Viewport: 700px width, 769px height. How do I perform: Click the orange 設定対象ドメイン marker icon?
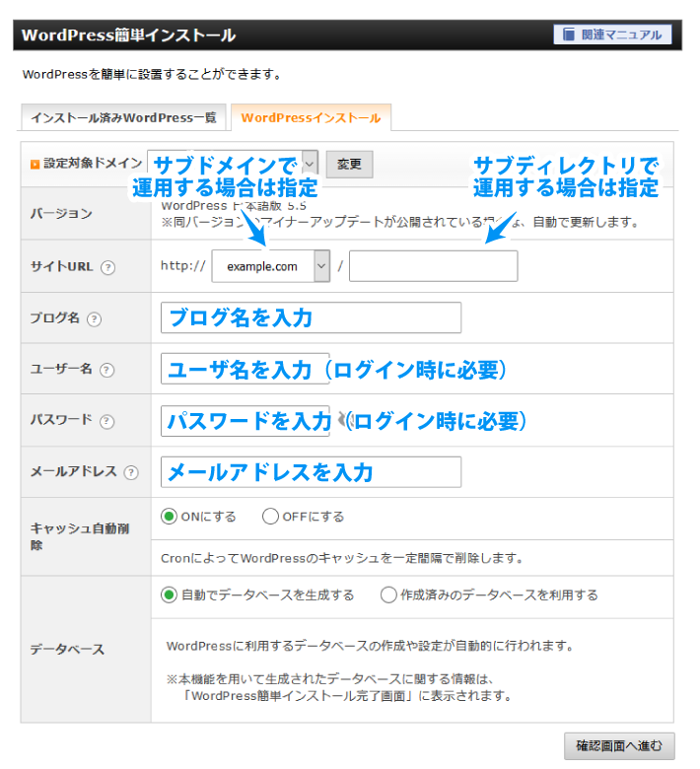pos(35,165)
